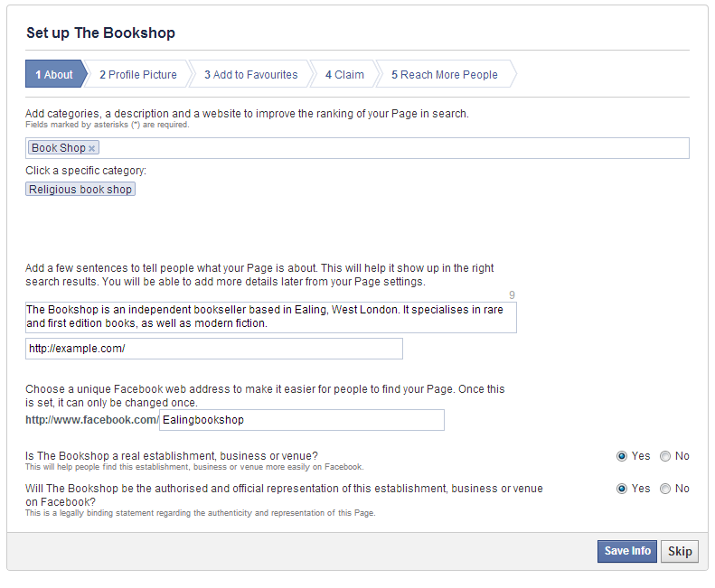This screenshot has width=715, height=588.
Task: Click 'Fields marked by asterisks' note
Action: pyautogui.click(x=108, y=125)
